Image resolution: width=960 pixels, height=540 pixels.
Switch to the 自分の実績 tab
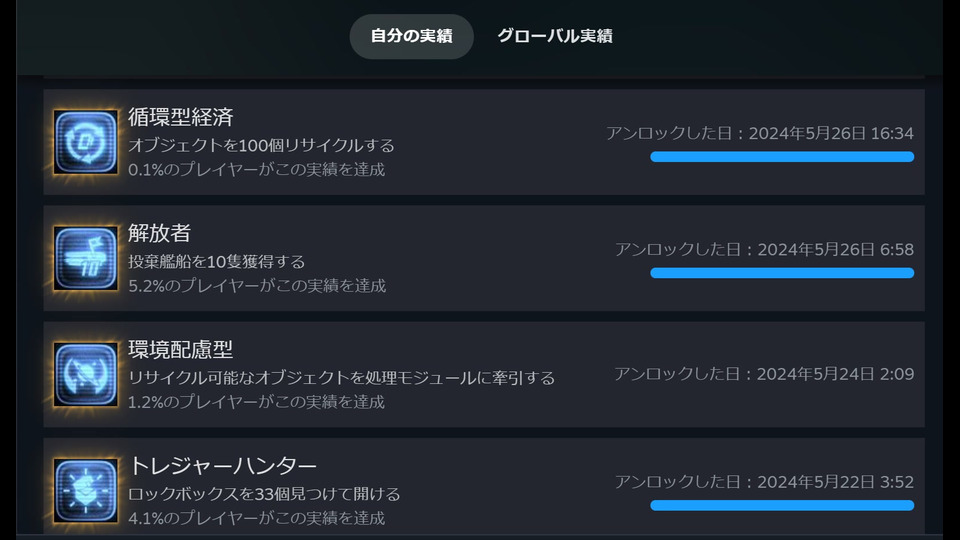tap(411, 36)
